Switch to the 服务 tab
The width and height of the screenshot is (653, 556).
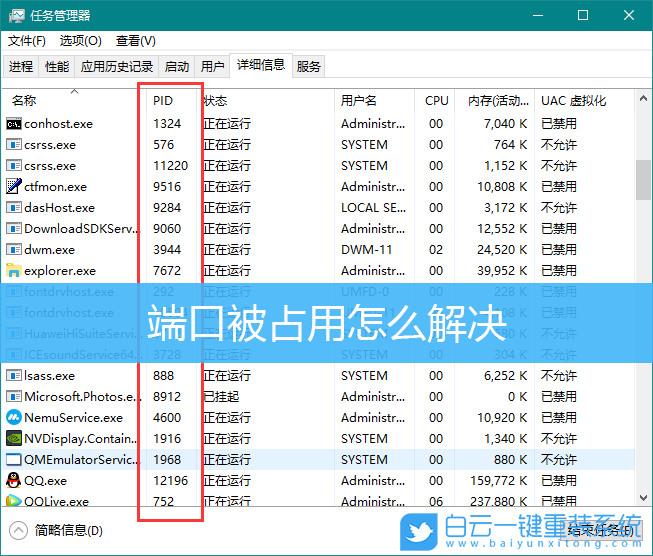[x=309, y=67]
